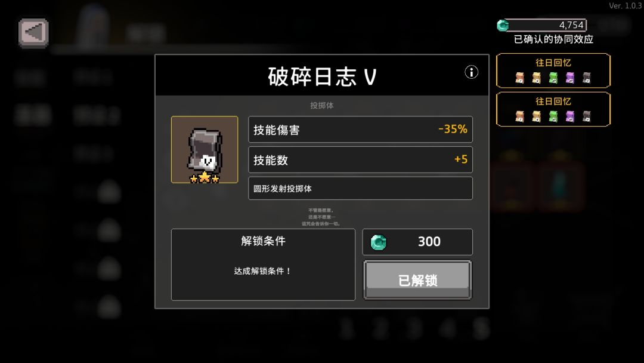Click green log icon in first synergy panel
Image resolution: width=644 pixels, height=363 pixels.
pos(553,78)
